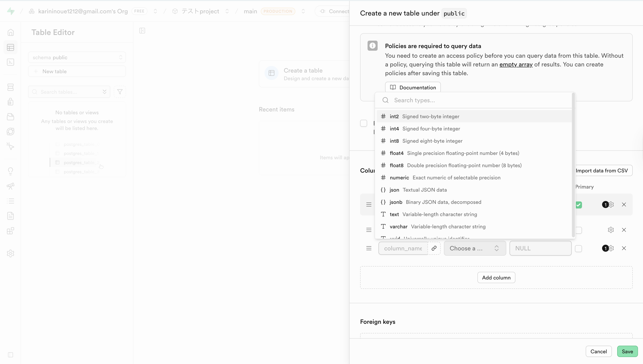The width and height of the screenshot is (643, 364).
Task: Open settings gear for the last column row
Action: click(611, 248)
